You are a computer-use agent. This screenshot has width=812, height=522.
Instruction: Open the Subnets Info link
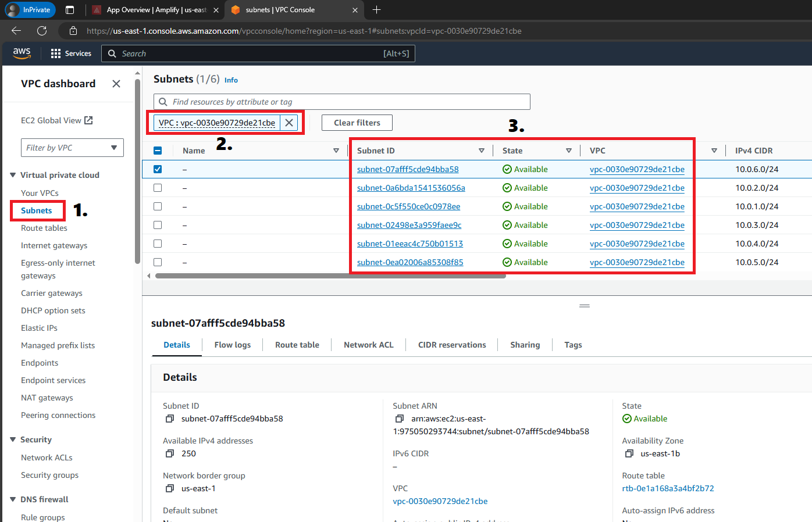[231, 80]
